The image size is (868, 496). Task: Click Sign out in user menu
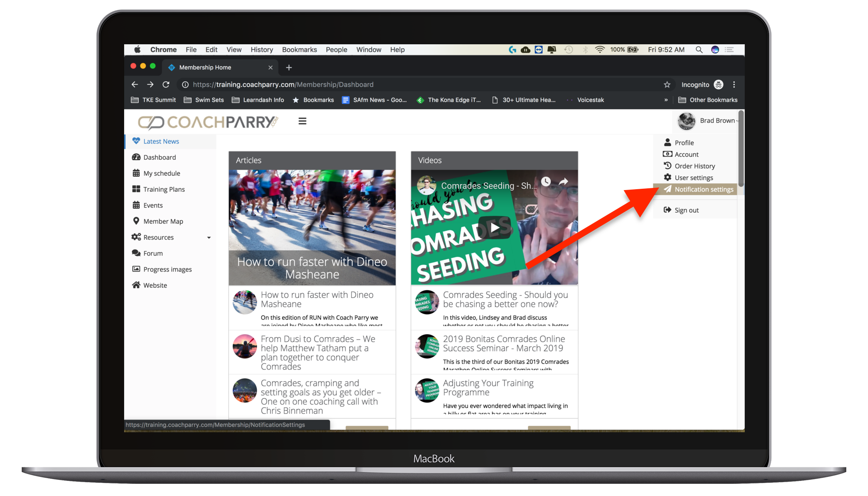pyautogui.click(x=686, y=210)
